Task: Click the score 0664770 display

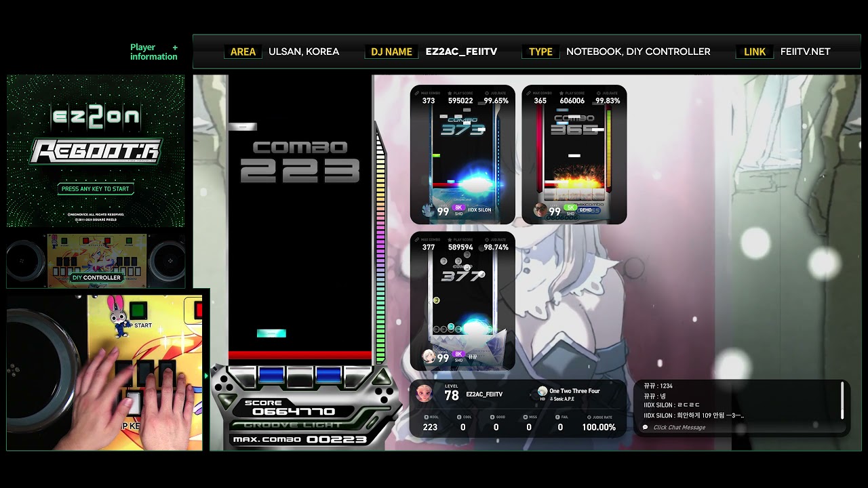Action: pyautogui.click(x=294, y=411)
